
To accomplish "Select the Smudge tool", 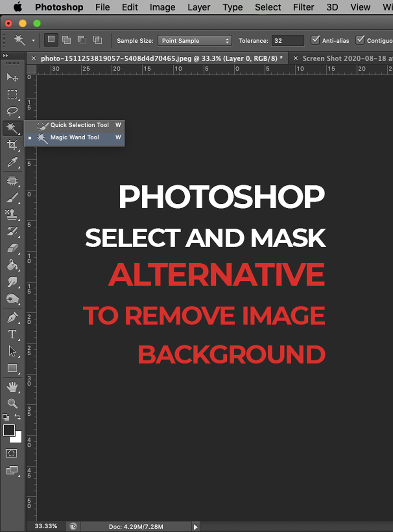I will click(x=12, y=282).
